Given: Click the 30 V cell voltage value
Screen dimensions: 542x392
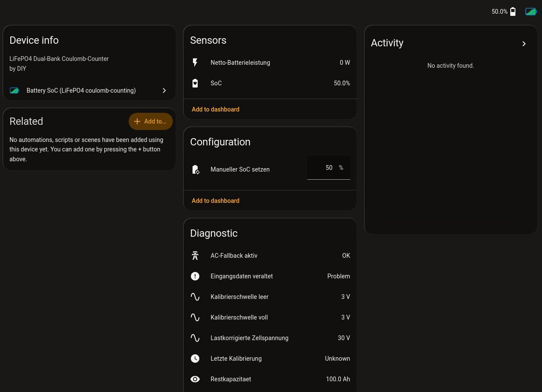Looking at the screenshot, I should point(344,338).
